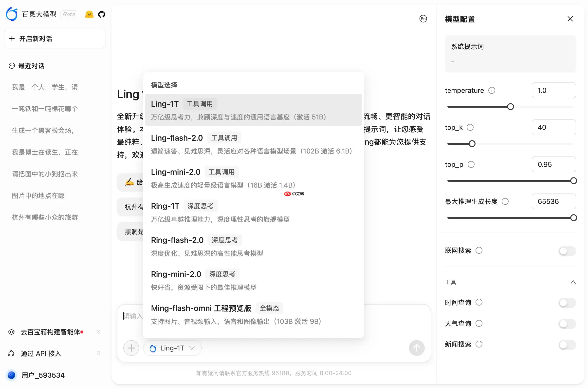Click the 百灵大模型 logo icon
Screen dimensions: 588x388
coord(11,14)
